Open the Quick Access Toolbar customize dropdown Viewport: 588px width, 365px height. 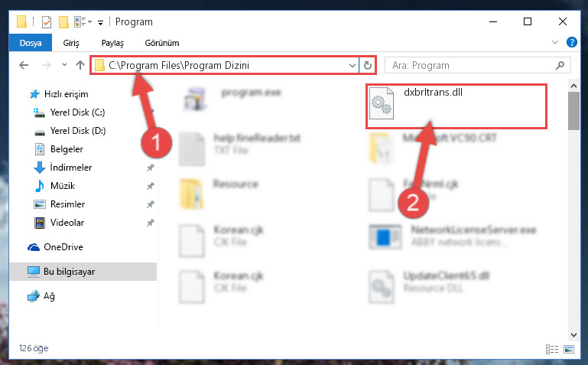pyautogui.click(x=100, y=23)
